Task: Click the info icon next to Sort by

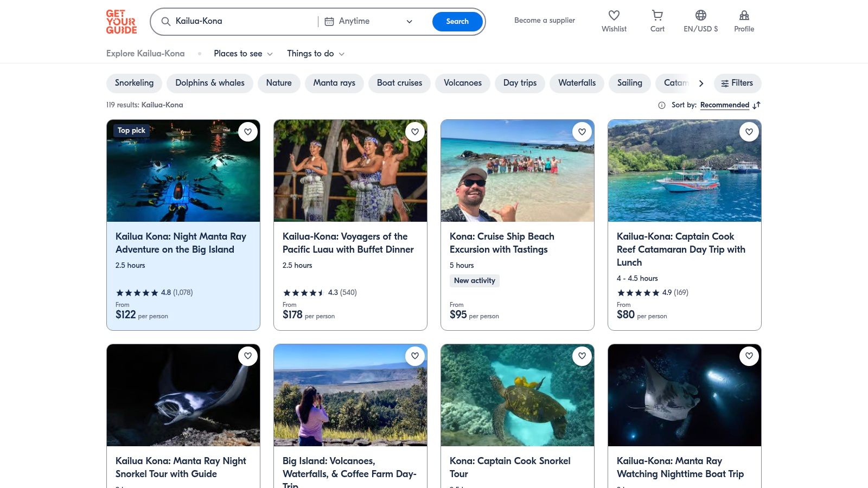Action: [662, 105]
